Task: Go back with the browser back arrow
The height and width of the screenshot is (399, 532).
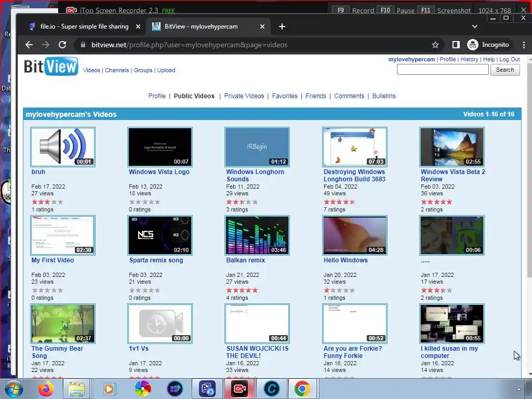Action: 29,45
